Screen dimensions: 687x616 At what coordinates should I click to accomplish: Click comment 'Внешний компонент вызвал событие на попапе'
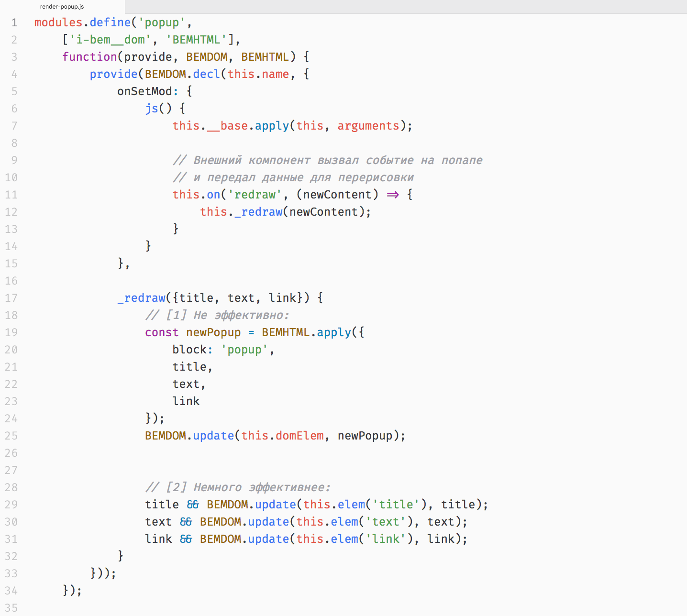tap(328, 160)
